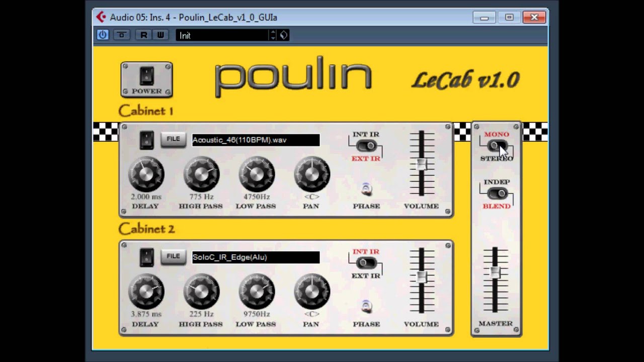The image size is (644, 362).
Task: Enable automation Write (W) button
Action: pyautogui.click(x=160, y=35)
